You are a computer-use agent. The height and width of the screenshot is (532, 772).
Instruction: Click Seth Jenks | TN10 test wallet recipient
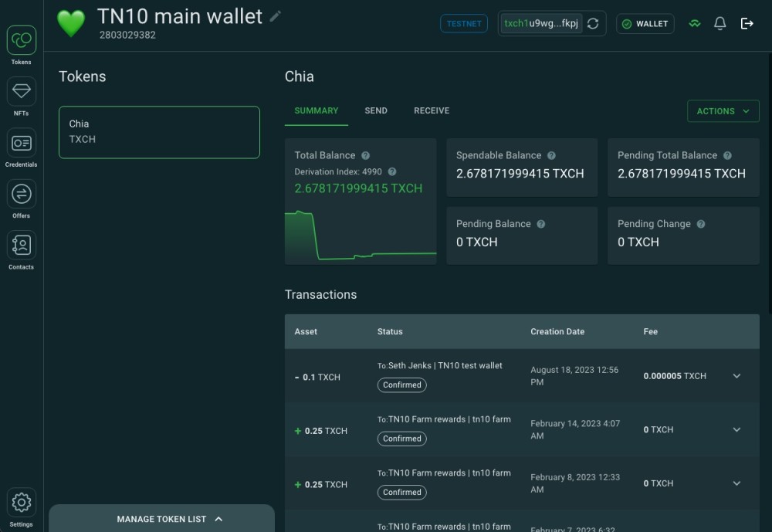point(445,365)
